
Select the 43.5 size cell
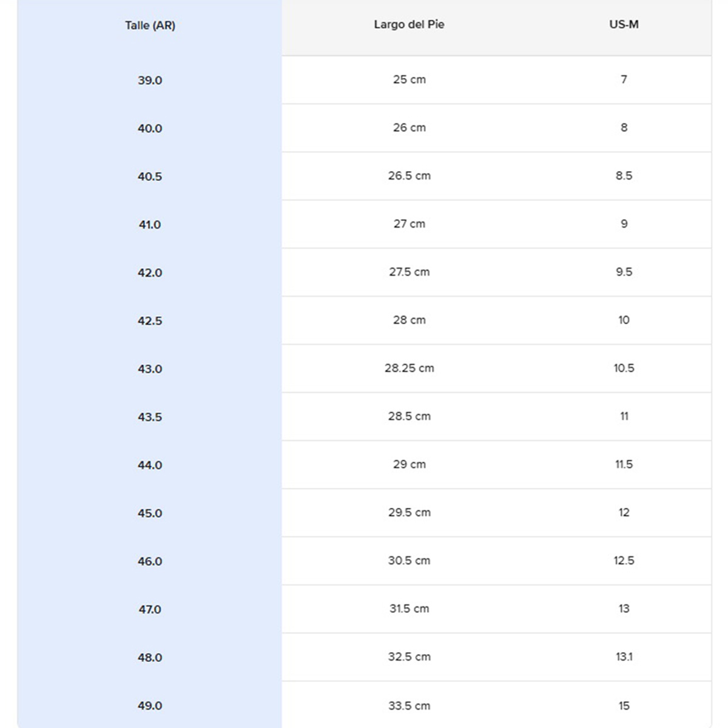coord(150,417)
